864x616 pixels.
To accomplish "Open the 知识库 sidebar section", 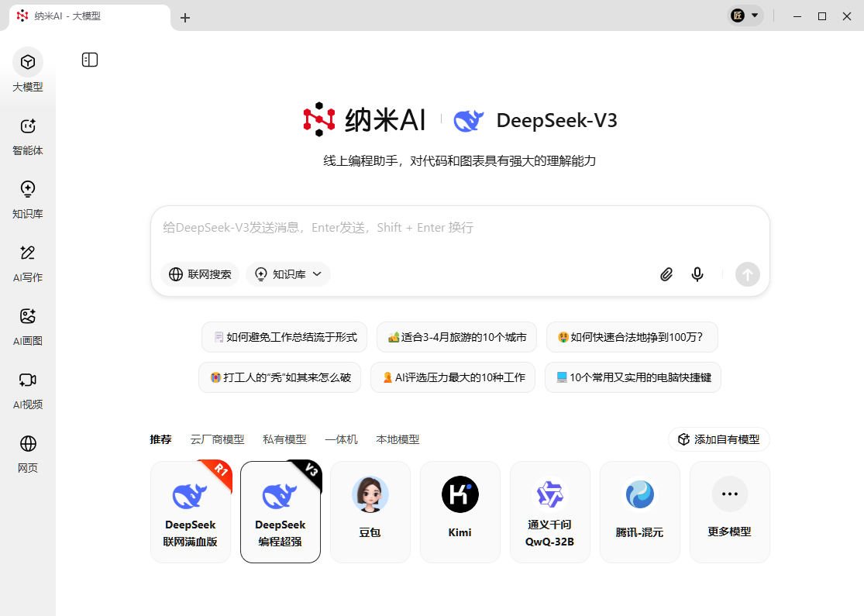I will click(x=28, y=200).
